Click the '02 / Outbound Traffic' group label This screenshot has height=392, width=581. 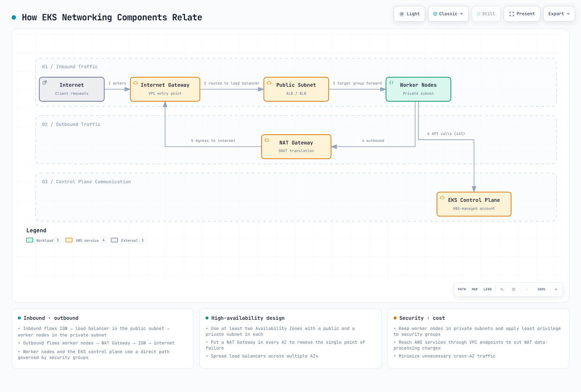click(71, 124)
